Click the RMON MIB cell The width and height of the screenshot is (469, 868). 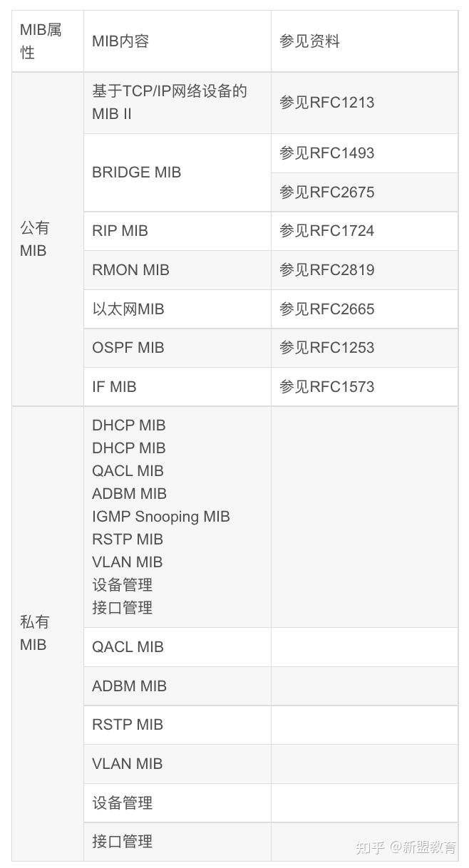coord(130,270)
